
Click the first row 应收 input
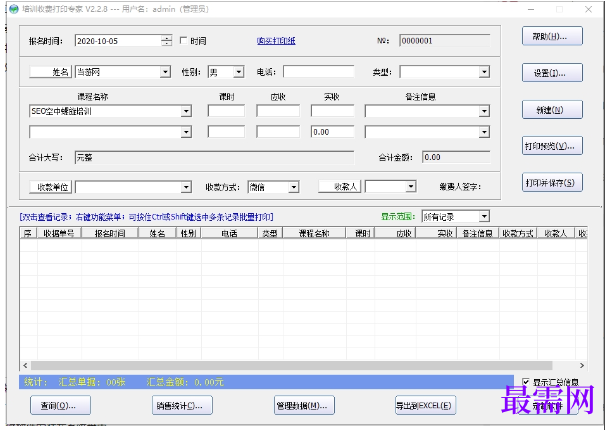tap(278, 111)
